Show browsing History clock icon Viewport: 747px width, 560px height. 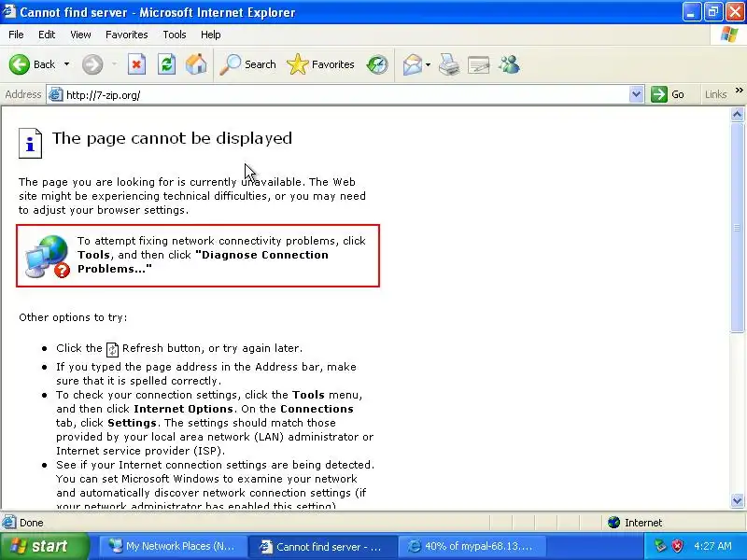click(x=377, y=64)
